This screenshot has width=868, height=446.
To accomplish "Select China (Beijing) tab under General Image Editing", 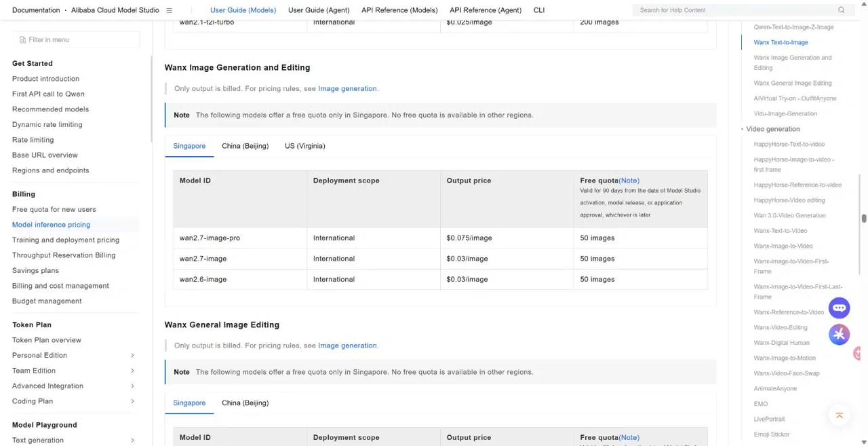I will pyautogui.click(x=245, y=403).
